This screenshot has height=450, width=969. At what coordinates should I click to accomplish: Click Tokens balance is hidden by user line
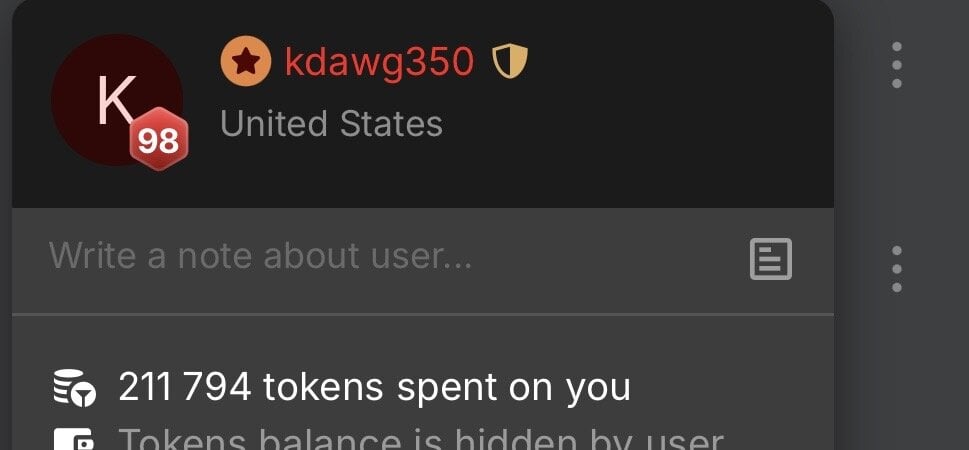point(420,439)
